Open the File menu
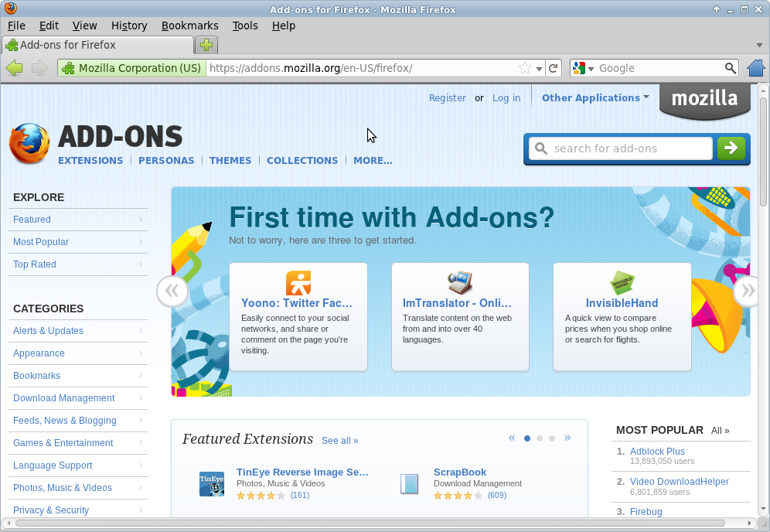This screenshot has width=770, height=532. (17, 26)
